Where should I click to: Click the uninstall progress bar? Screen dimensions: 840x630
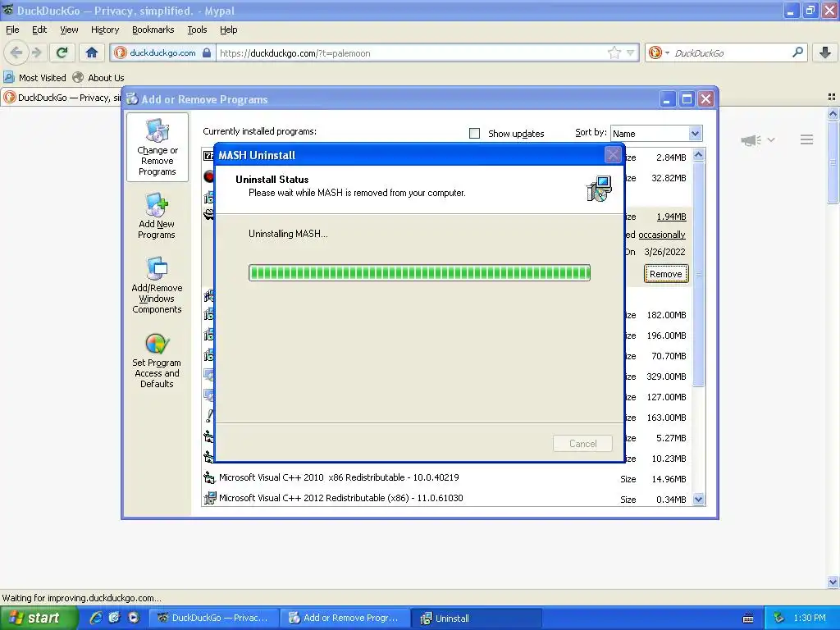coord(419,272)
